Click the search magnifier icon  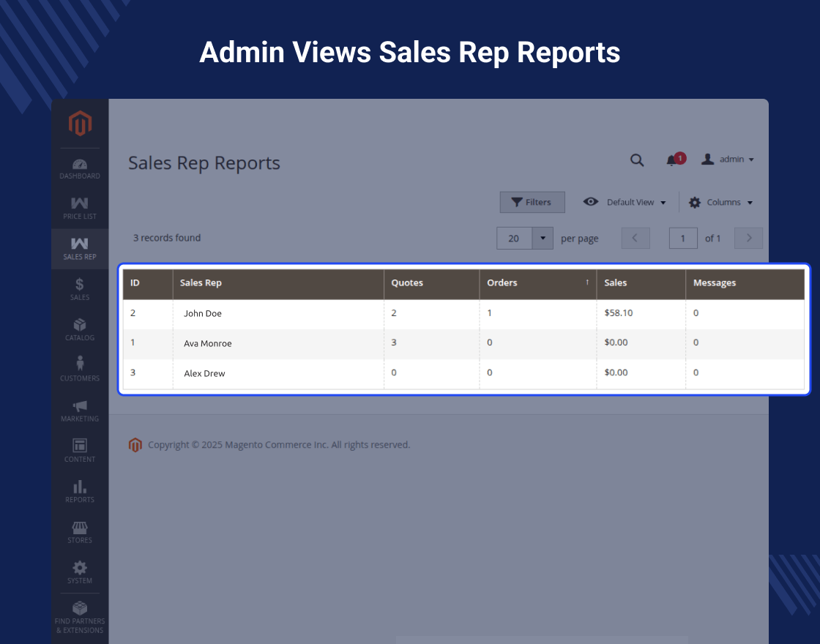(636, 160)
